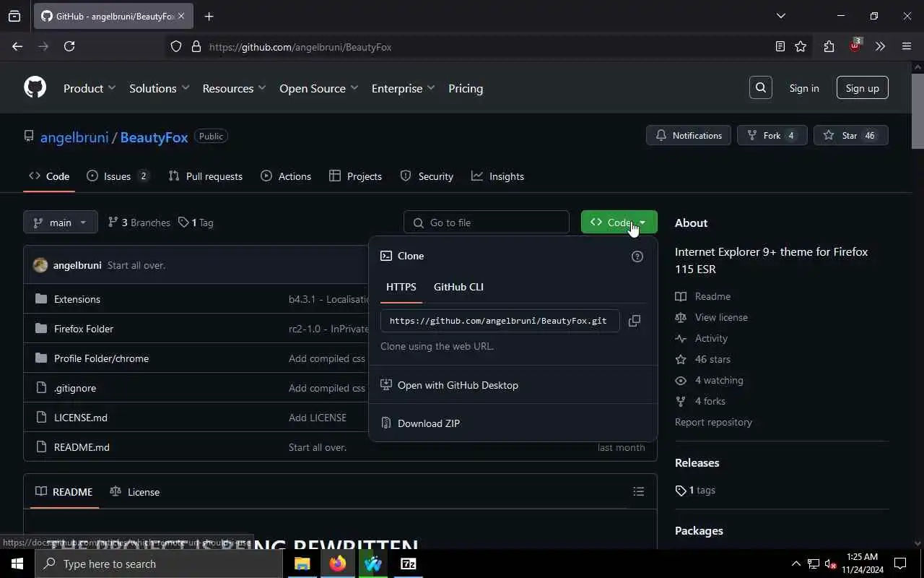Open the Firefox extensions puzzle icon
The image size is (924, 578).
829,46
